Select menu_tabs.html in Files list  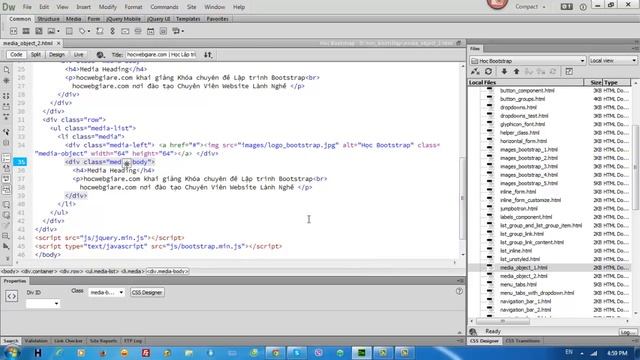click(518, 284)
